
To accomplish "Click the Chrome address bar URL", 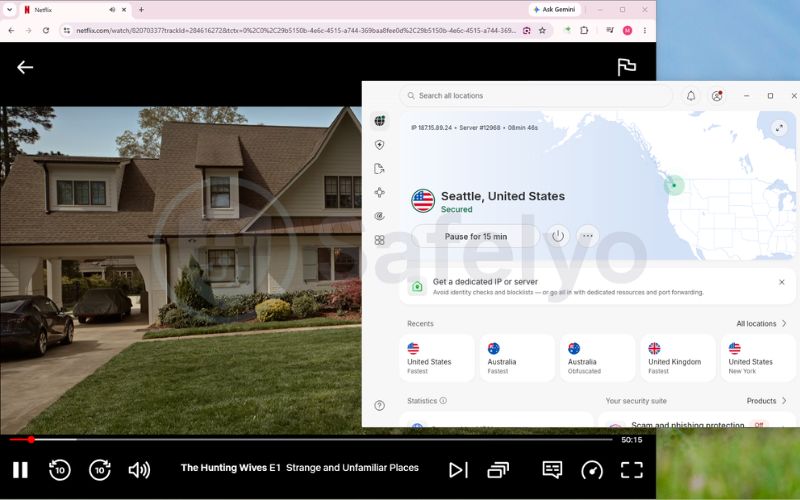I will pos(295,31).
